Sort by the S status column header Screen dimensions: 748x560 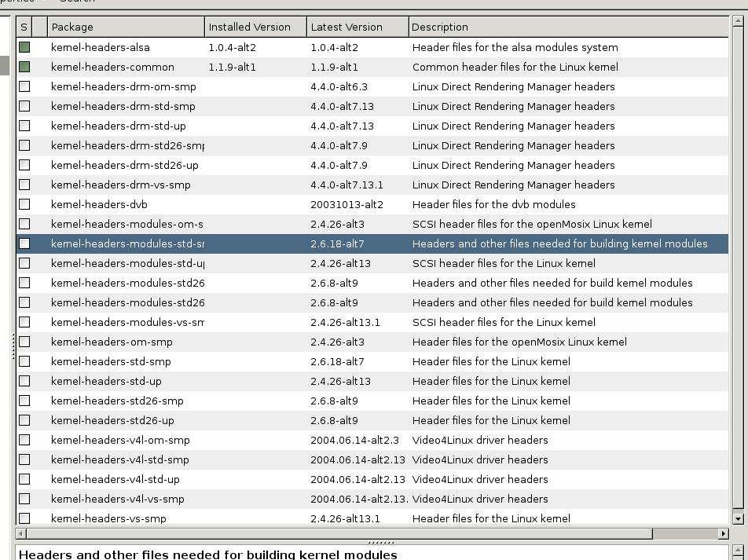point(24,27)
